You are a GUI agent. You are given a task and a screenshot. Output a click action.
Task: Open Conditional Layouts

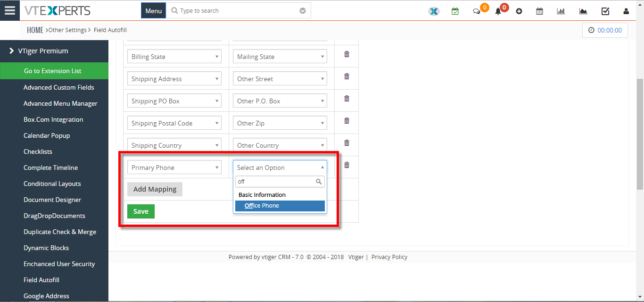pyautogui.click(x=52, y=184)
